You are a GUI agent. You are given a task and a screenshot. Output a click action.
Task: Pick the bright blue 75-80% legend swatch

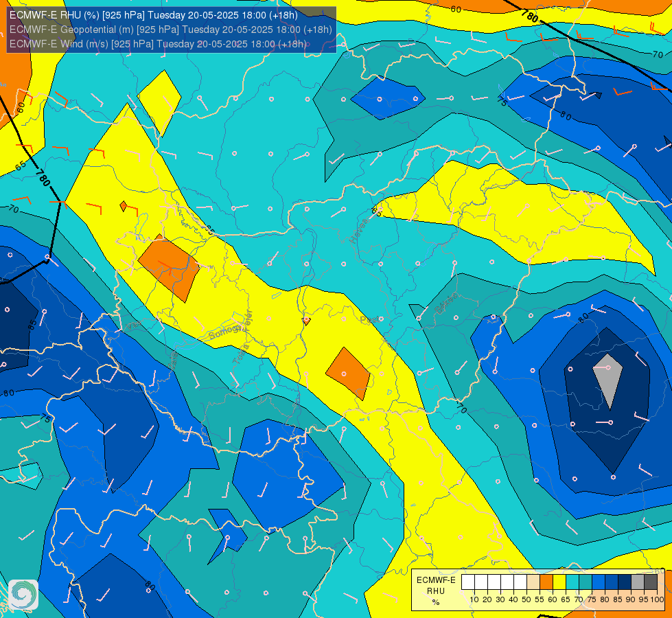tap(599, 582)
